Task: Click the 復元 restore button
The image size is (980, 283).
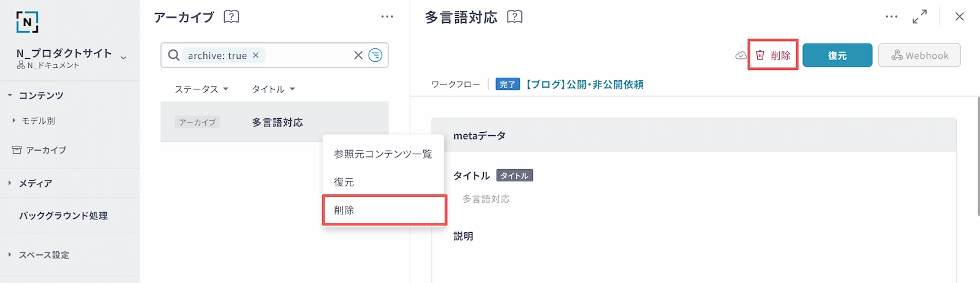Action: tap(837, 55)
